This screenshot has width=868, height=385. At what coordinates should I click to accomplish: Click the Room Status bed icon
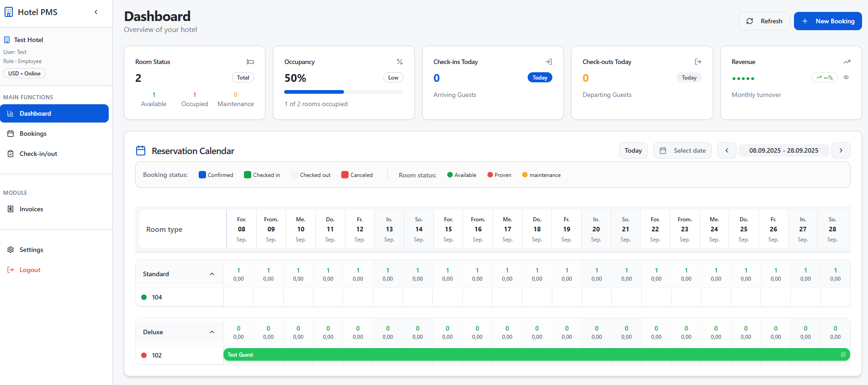[x=250, y=62]
